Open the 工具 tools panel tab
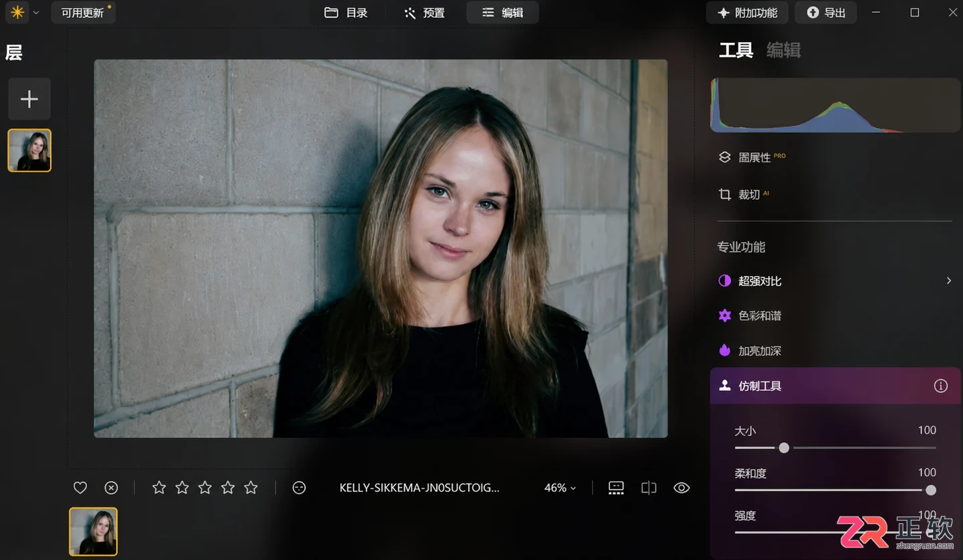963x560 pixels. 736,50
